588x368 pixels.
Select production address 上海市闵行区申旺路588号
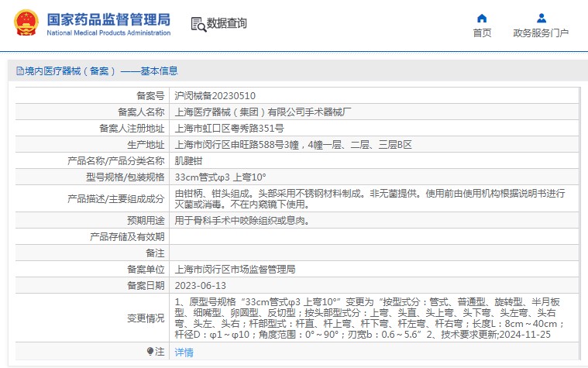click(x=294, y=144)
